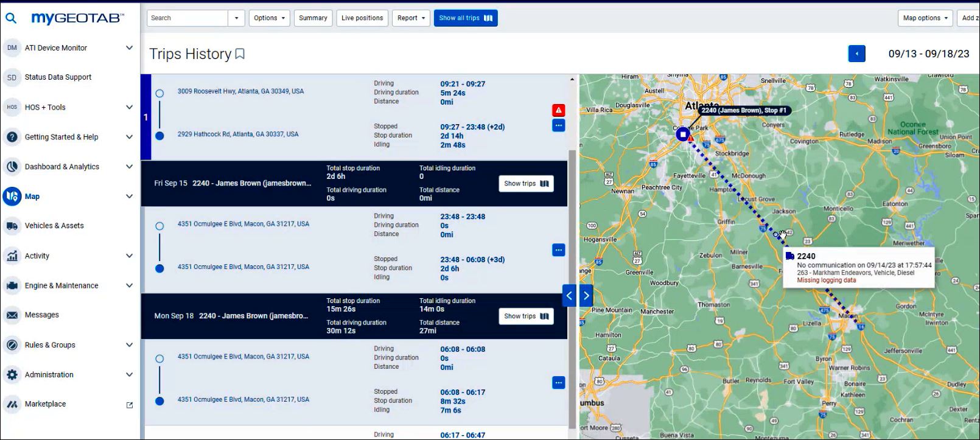The image size is (980, 440).
Task: Open the Map options dropdown
Action: pyautogui.click(x=925, y=18)
